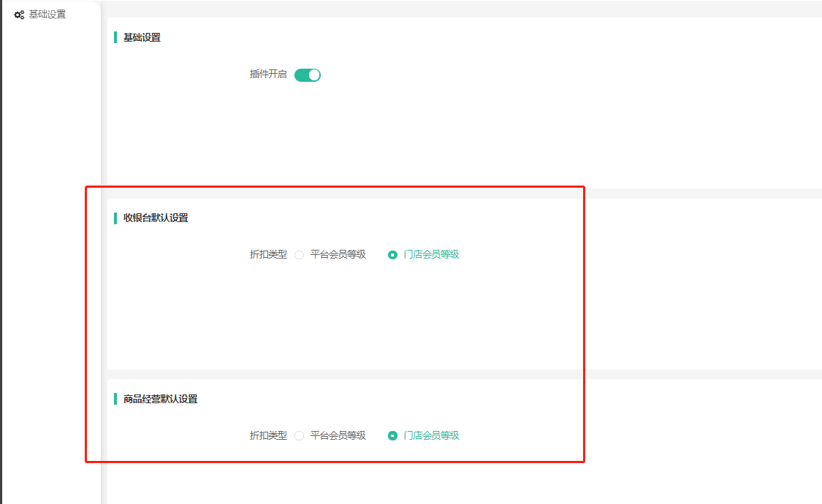Select 平台会员等级 radio circle under 商品经营默认设置
822x504 pixels.
pyautogui.click(x=300, y=436)
